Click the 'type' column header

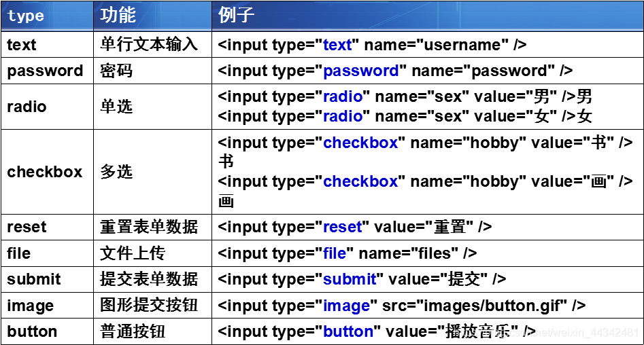[x=47, y=15]
